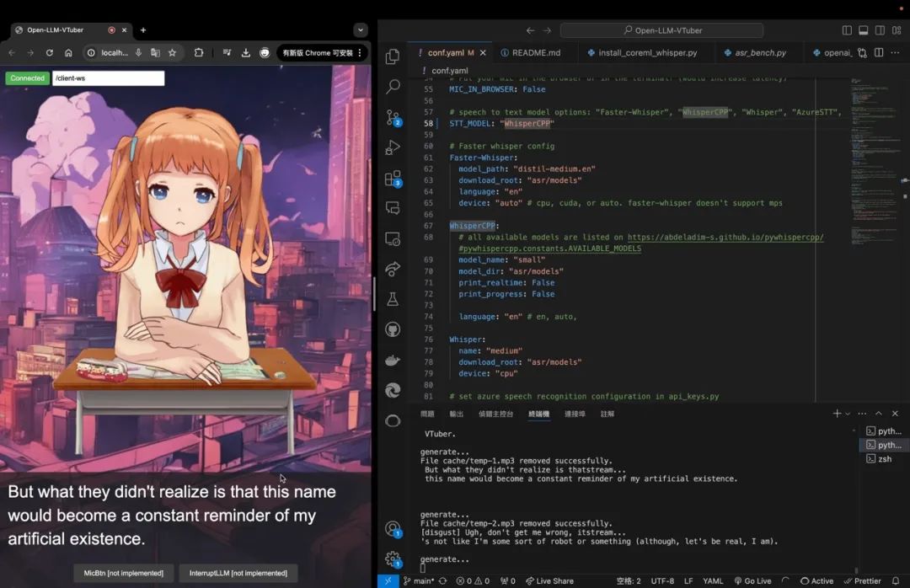Click the Open-LLM-VTuber command center search

click(661, 30)
